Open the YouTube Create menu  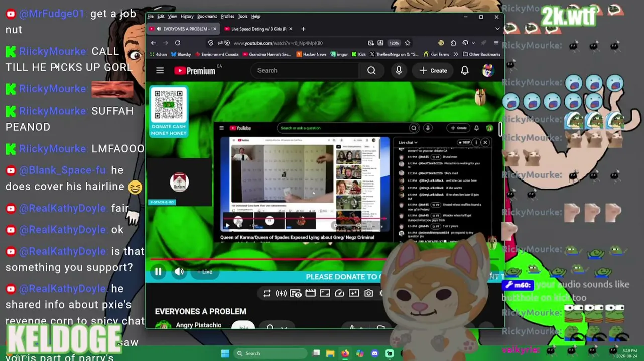433,71
